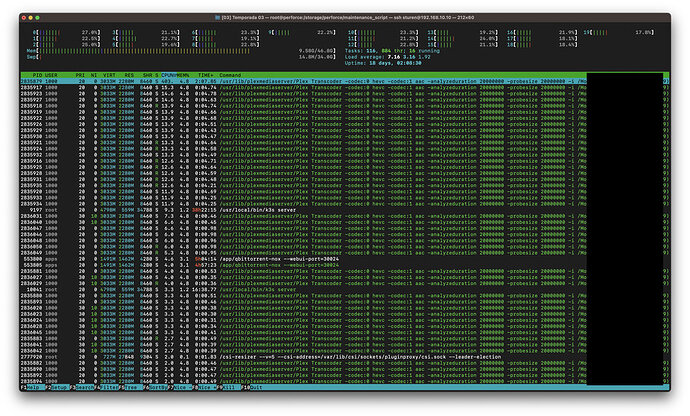
Task: Click F8 Nice plus
Action: [205, 387]
